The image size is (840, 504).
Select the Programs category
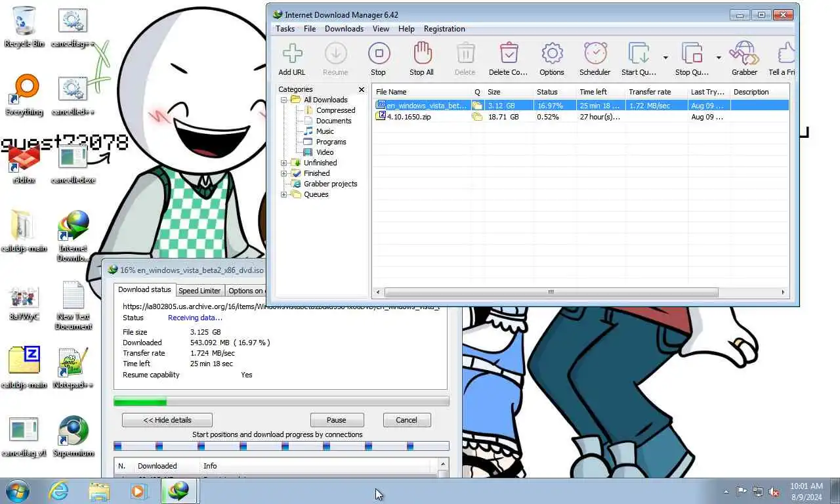click(331, 142)
